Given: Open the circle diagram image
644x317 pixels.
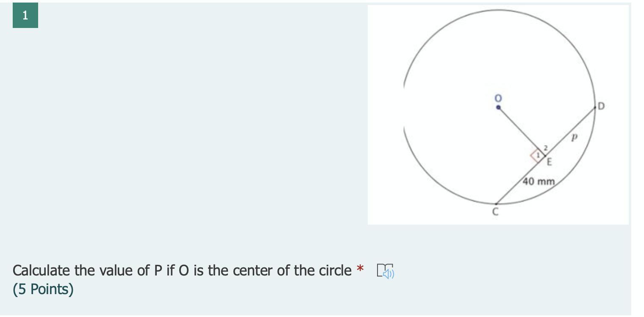Looking at the screenshot, I should (x=498, y=115).
